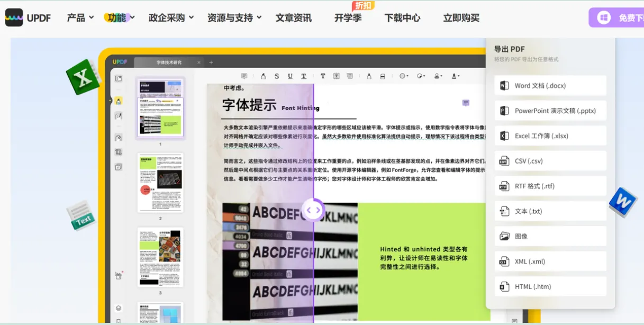Open the organize pages sidebar icon

point(119,138)
